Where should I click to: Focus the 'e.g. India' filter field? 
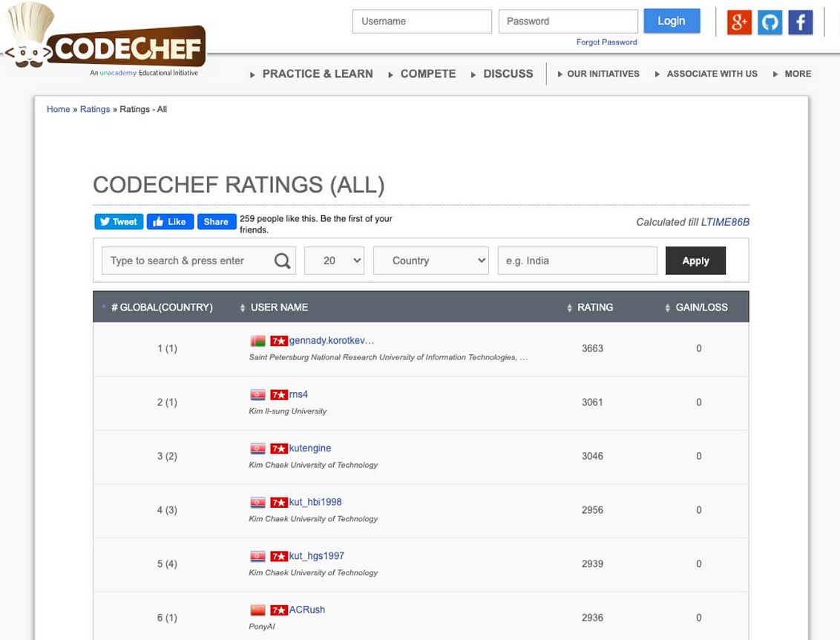pyautogui.click(x=577, y=261)
